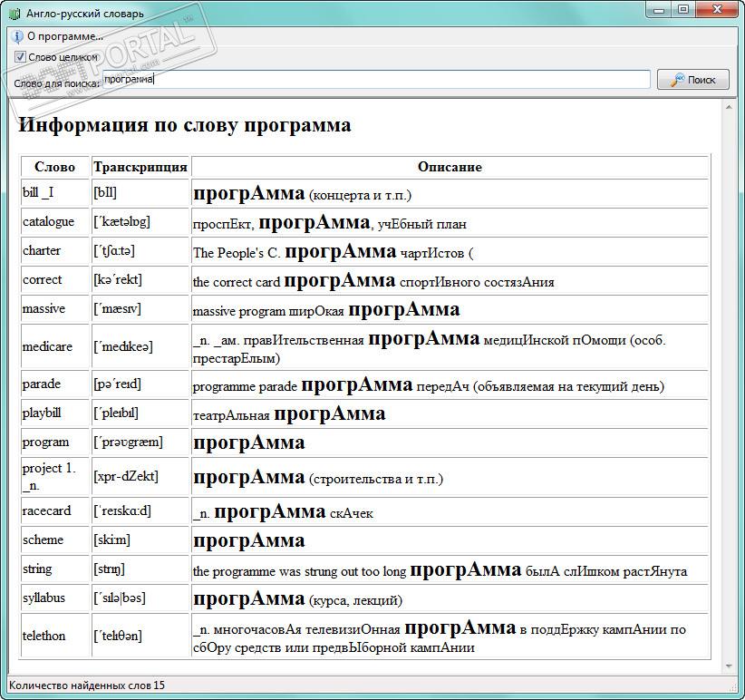The image size is (745, 700).
Task: Click transcription '[kəˊrekt]' cell
Action: 140,280
